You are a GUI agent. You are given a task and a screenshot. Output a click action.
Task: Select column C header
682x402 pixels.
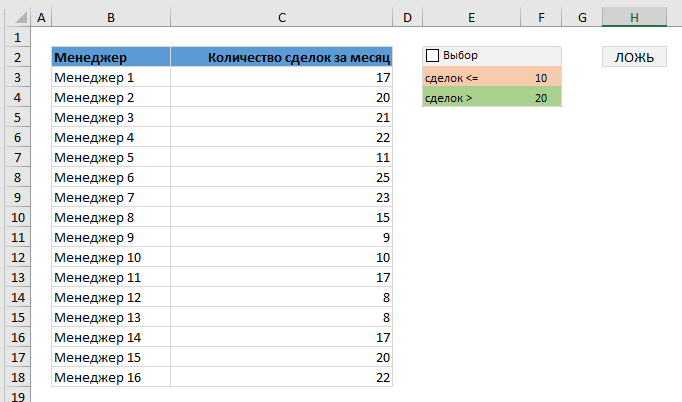tap(281, 17)
